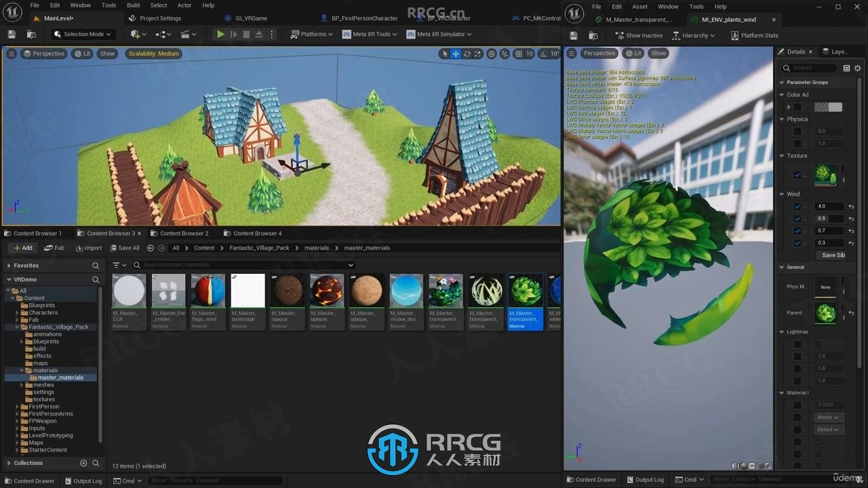Open the material preview viewport hamburger menu
The image size is (868, 488).
tap(572, 53)
